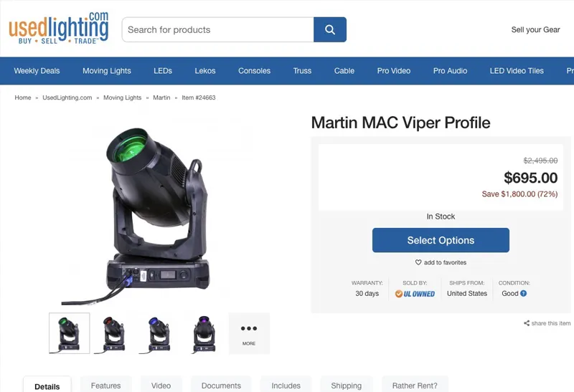Screen dimensions: 574x392
Task: Open Pro Video nav menu
Action: (393, 71)
